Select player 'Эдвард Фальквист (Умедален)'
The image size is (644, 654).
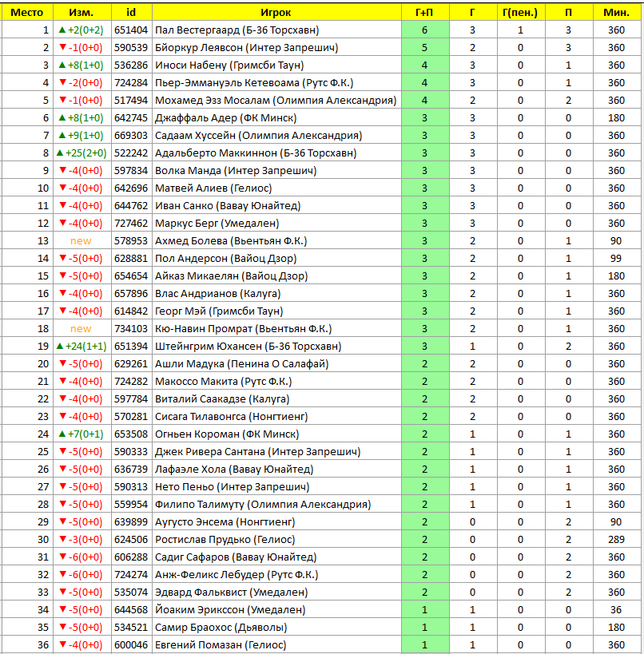[x=231, y=592]
